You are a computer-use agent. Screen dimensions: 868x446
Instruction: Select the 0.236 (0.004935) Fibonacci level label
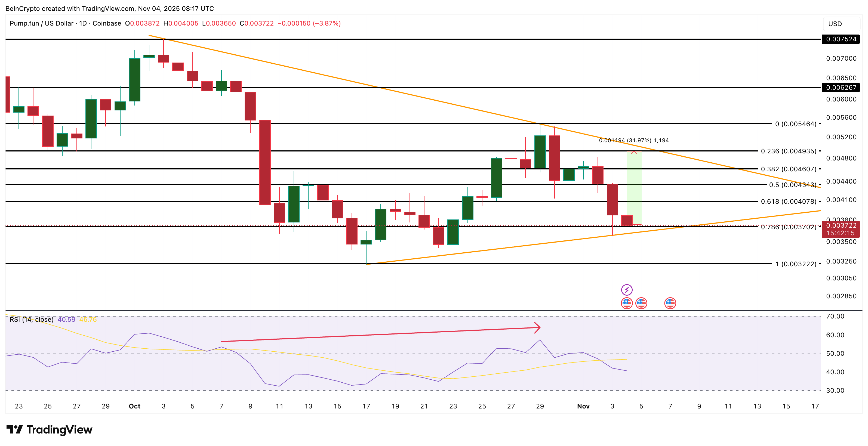coord(788,151)
